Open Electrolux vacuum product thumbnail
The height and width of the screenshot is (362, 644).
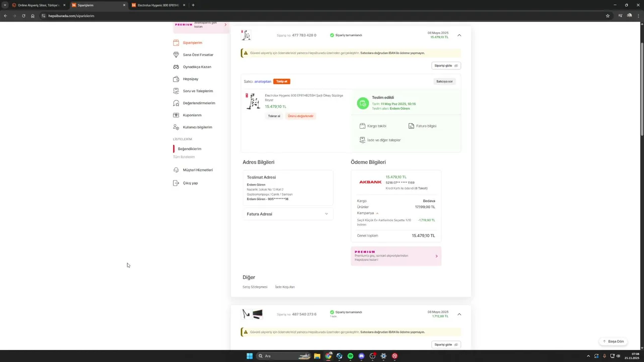[x=253, y=101]
